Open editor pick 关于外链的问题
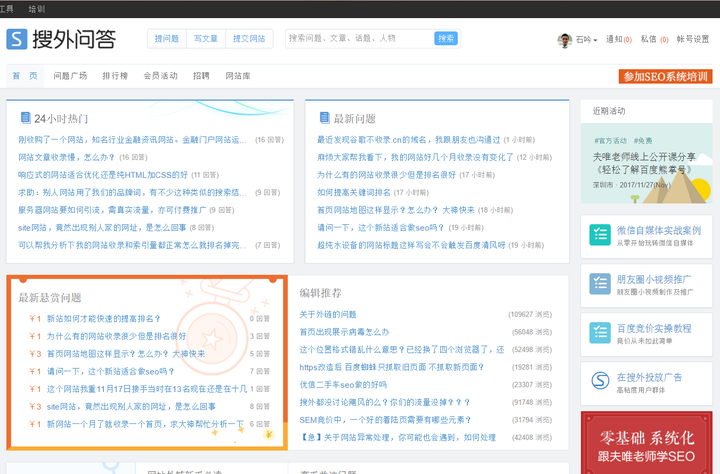 point(328,314)
